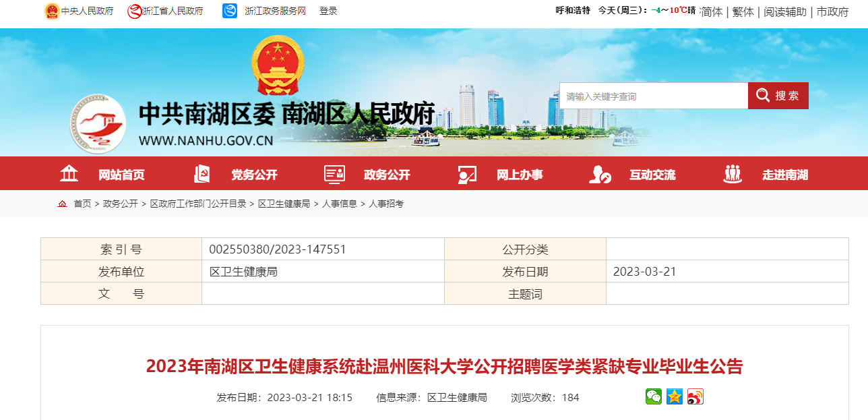Click the national emblem in the banner

(277, 65)
